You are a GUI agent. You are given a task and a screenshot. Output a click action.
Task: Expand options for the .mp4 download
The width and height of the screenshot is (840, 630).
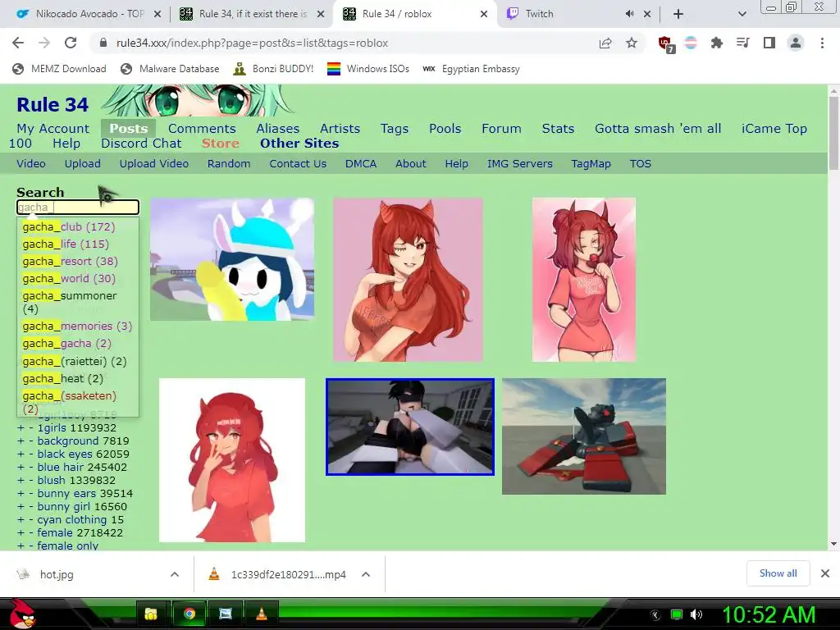tap(366, 574)
